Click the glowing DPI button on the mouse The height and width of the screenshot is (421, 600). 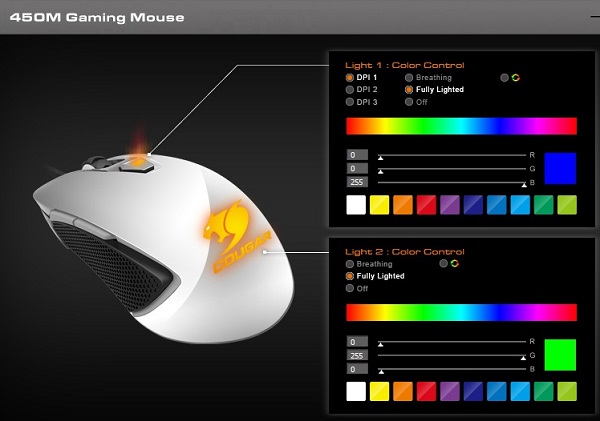pos(137,163)
